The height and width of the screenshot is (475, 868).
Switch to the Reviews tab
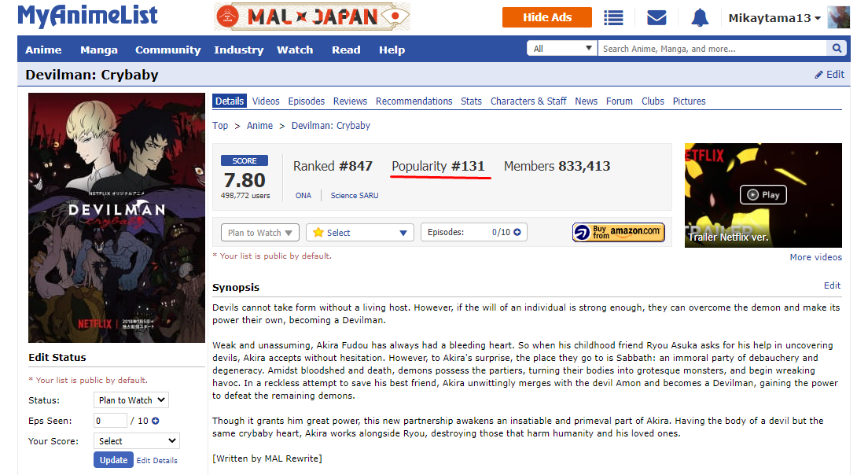[350, 101]
